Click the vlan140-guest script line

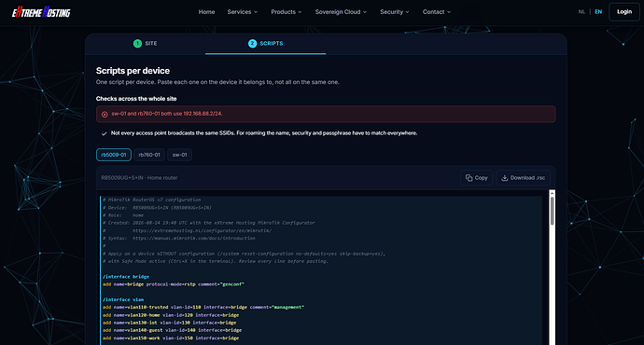click(172, 330)
